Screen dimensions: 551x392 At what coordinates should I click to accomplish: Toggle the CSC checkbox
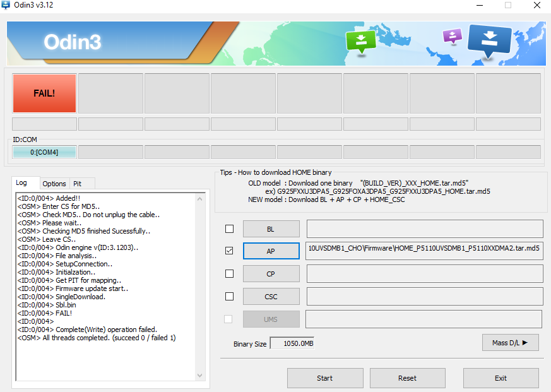229,297
